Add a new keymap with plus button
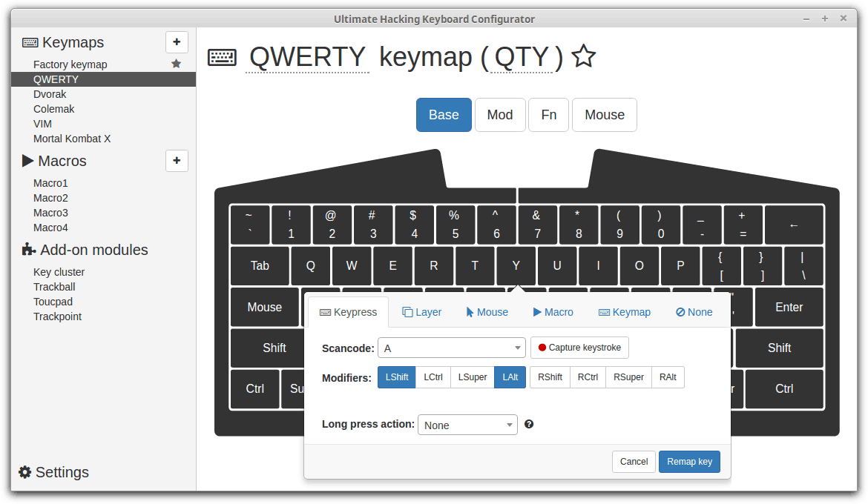 click(177, 42)
